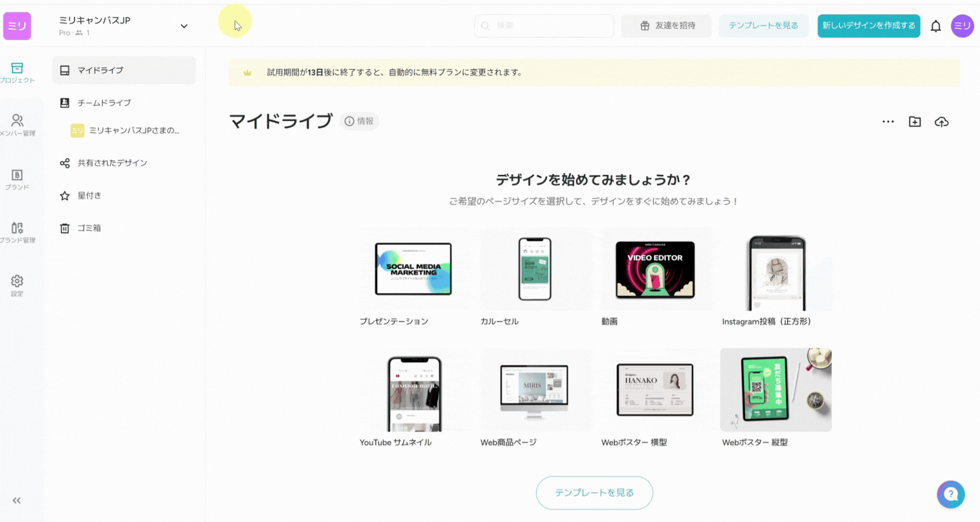Screen dimensions: 980x522
Task: Open the ゴミ箱 trash
Action: click(89, 228)
